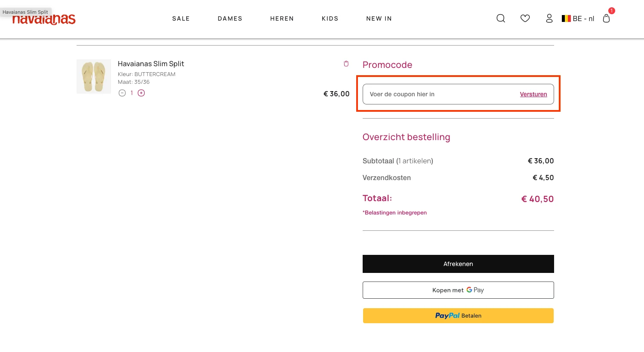The height and width of the screenshot is (352, 644).
Task: Open the KIDS menu
Action: (330, 18)
